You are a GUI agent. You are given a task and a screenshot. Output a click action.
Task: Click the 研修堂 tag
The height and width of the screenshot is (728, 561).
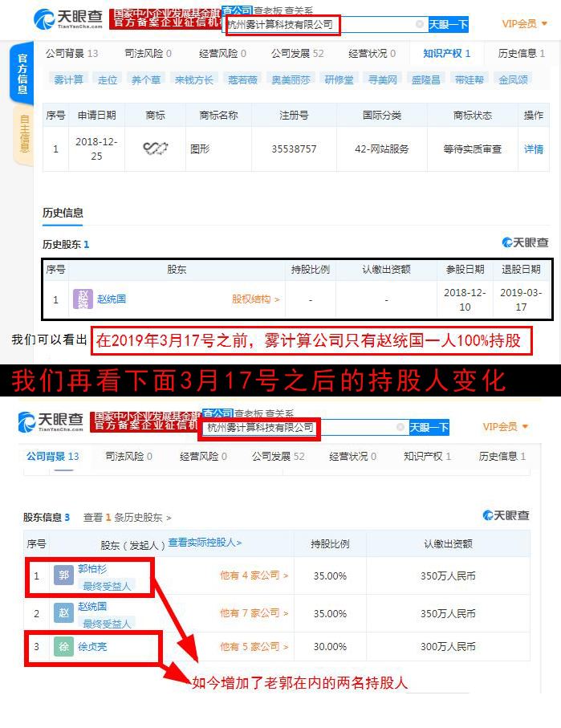[x=339, y=79]
